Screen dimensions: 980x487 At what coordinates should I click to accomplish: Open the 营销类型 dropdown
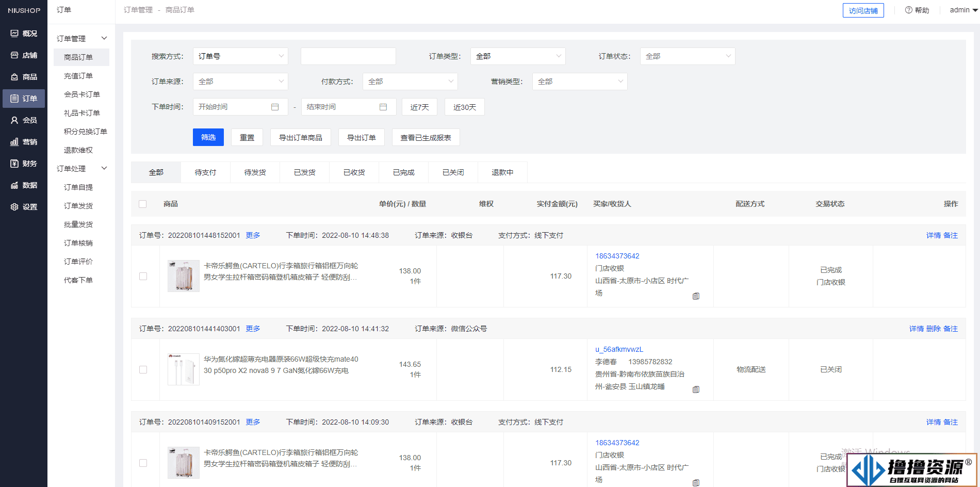[580, 82]
